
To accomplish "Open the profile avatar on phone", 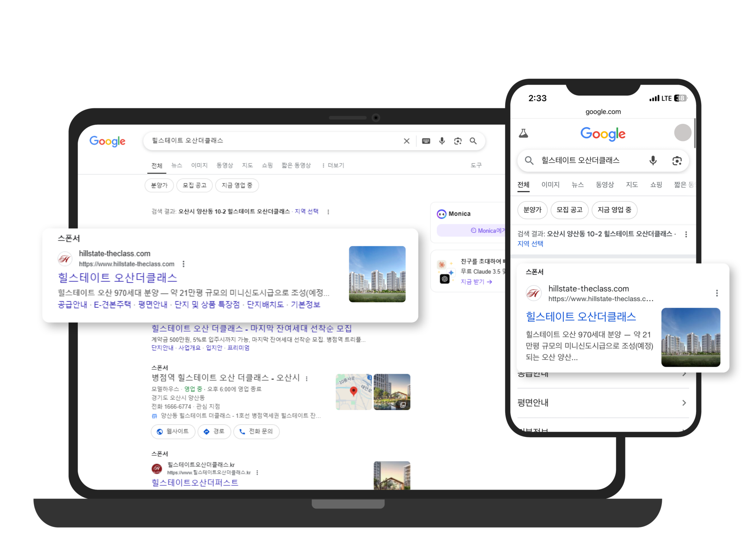I will (683, 132).
